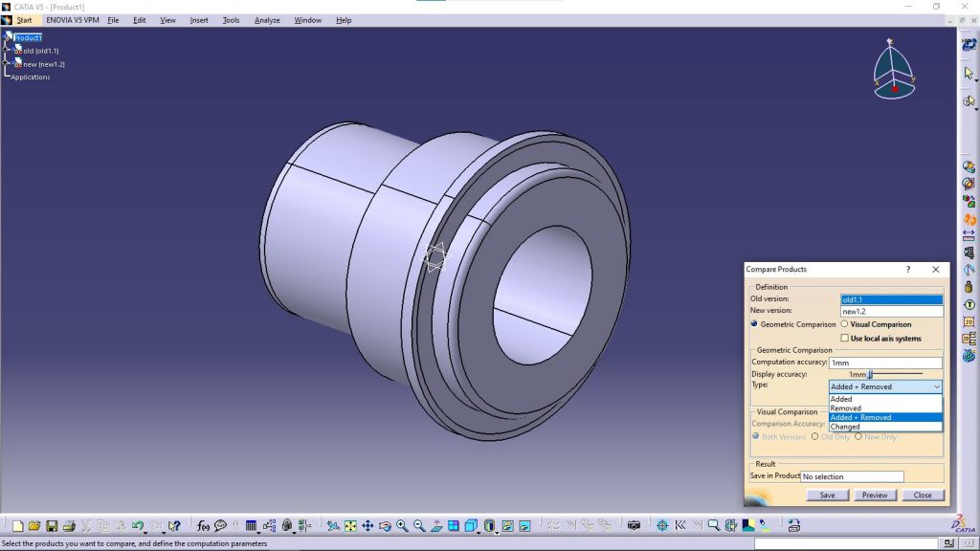The height and width of the screenshot is (551, 980).
Task: Click the blue crosshair target icon
Action: point(662,526)
